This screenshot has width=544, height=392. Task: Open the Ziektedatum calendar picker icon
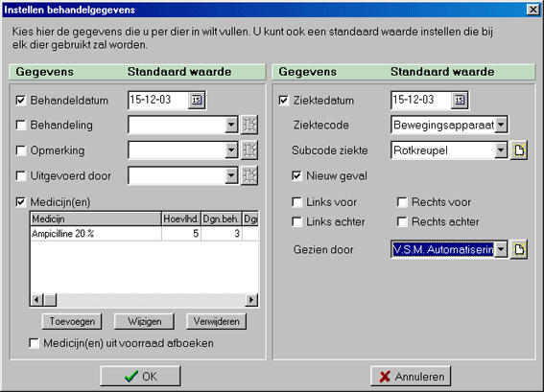(460, 101)
